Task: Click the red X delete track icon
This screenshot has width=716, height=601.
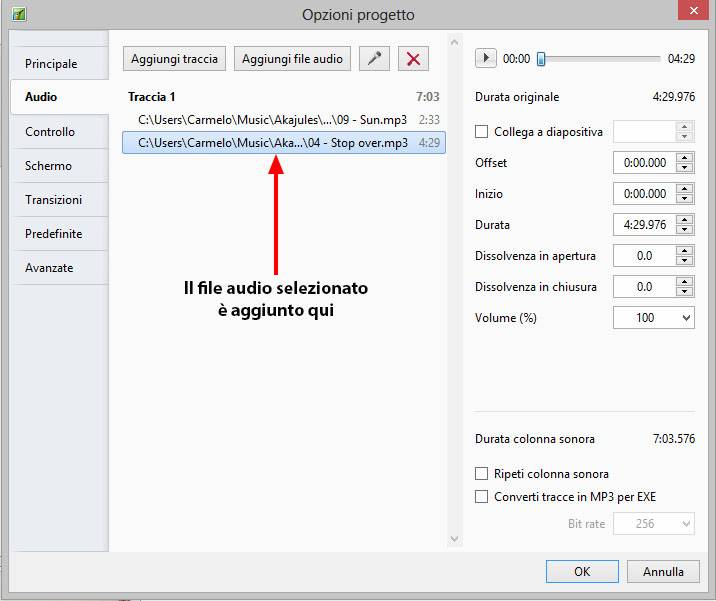Action: [413, 59]
